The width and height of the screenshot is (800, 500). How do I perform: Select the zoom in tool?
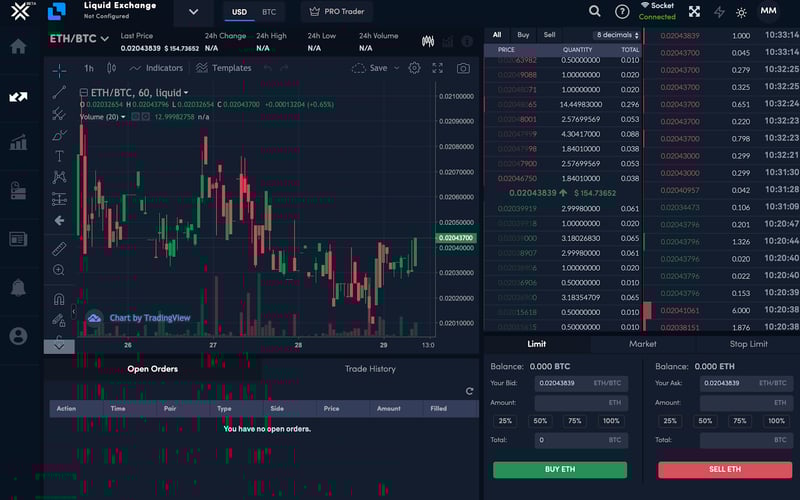59,270
